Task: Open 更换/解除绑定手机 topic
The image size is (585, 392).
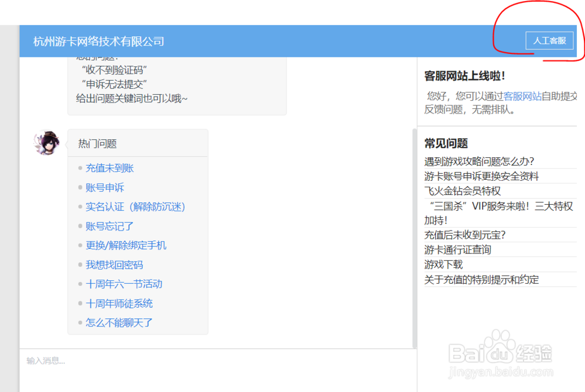Action: click(125, 245)
